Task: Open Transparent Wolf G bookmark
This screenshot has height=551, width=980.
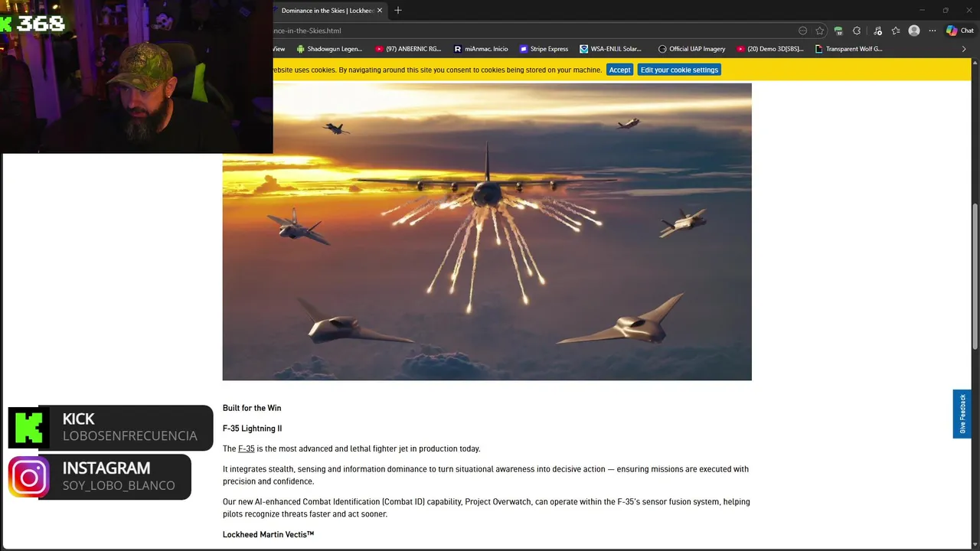Action: tap(849, 49)
